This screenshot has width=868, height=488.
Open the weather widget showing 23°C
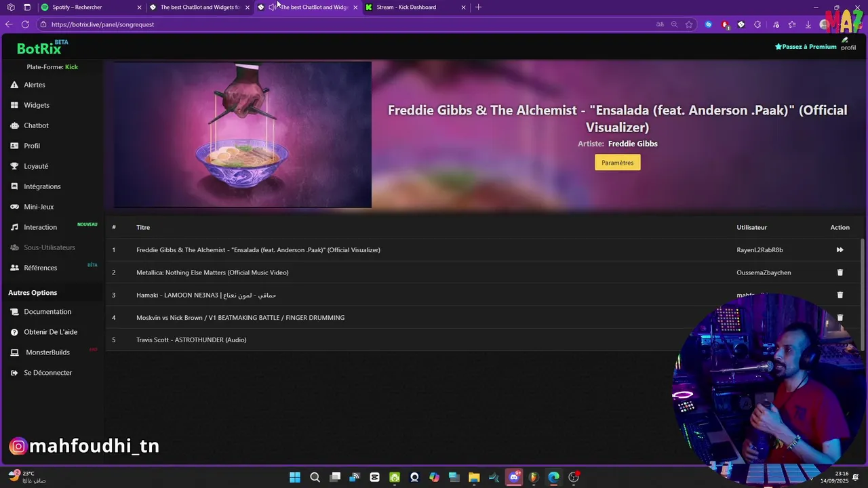[27, 477]
